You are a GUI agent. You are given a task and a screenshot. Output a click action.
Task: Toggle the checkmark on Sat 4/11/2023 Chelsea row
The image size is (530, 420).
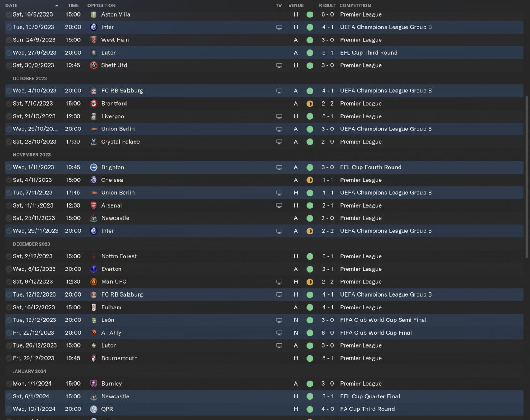9,180
